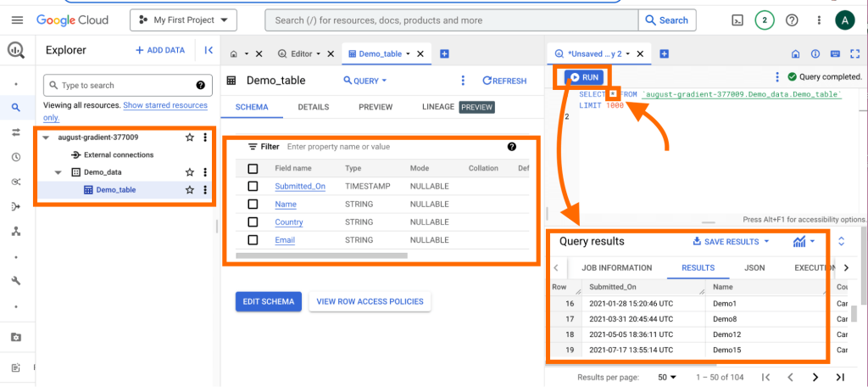Open notifications badge showing 2

point(765,20)
